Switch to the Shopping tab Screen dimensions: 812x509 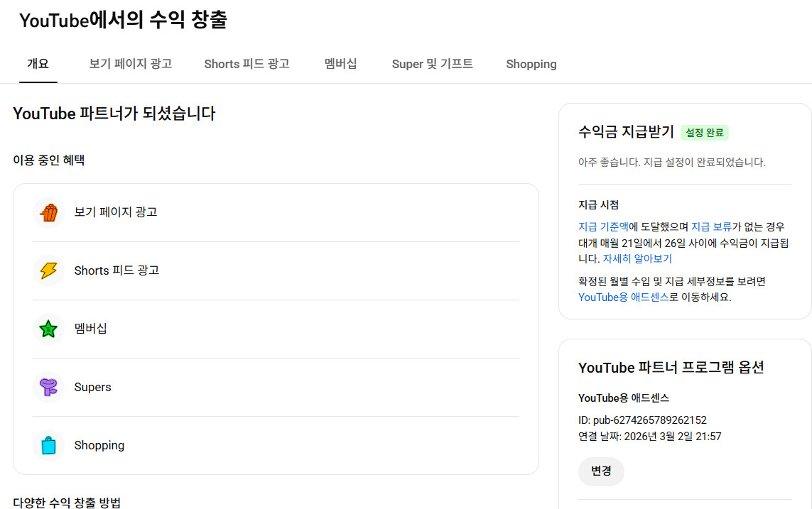(x=531, y=64)
